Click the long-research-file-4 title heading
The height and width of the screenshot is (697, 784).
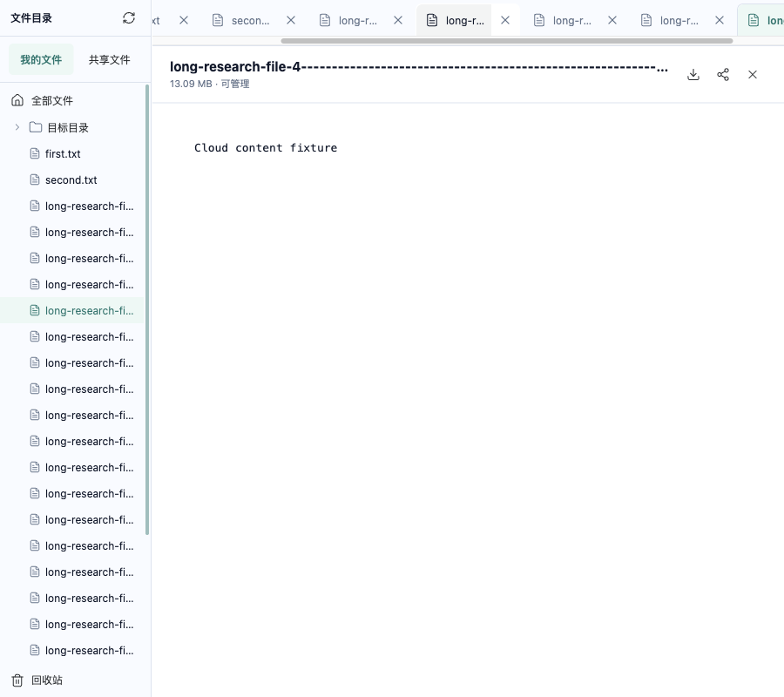[419, 66]
